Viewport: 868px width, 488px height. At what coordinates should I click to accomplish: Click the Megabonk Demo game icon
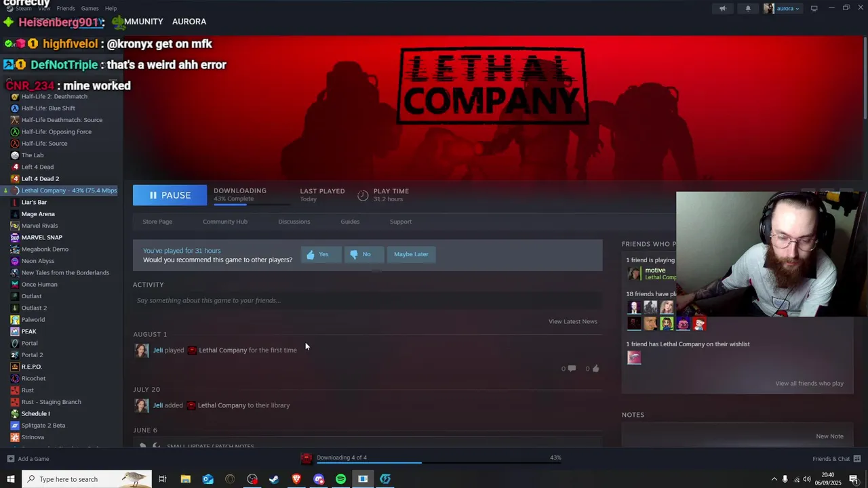tap(15, 249)
